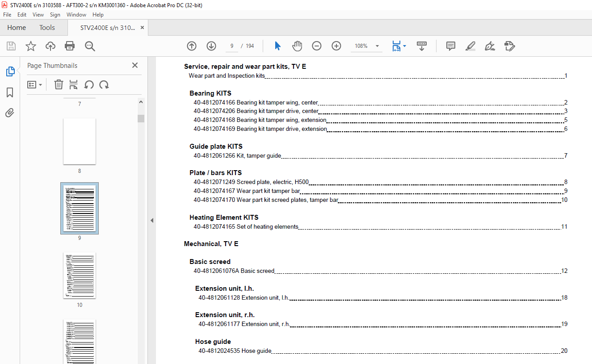Open Wear part and Inspection kits entry
Screen dimensions: 592x364
pos(378,75)
